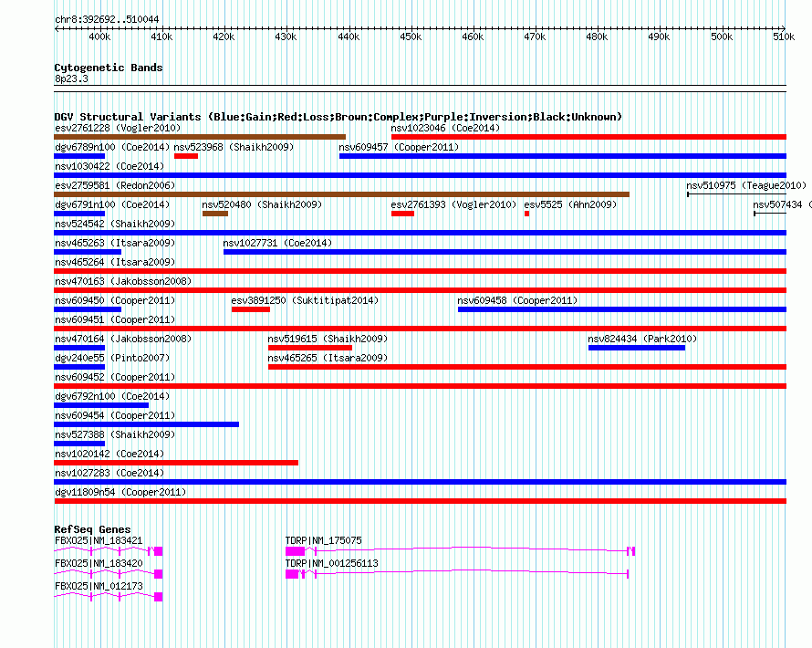Open dgv6791n100 (Coe2014) variant label

[112, 204]
